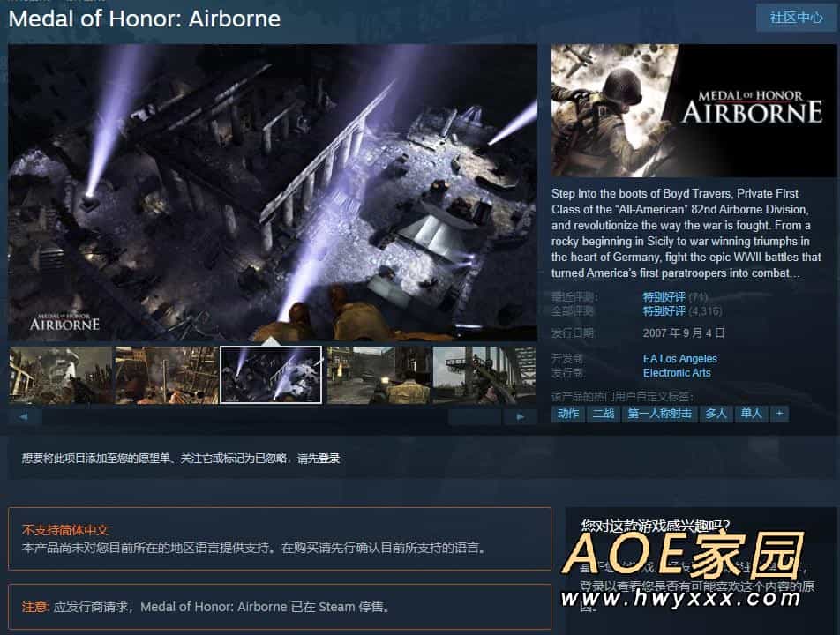Image resolution: width=840 pixels, height=635 pixels.
Task: Open EA Los Angeles developer link
Action: click(x=679, y=359)
